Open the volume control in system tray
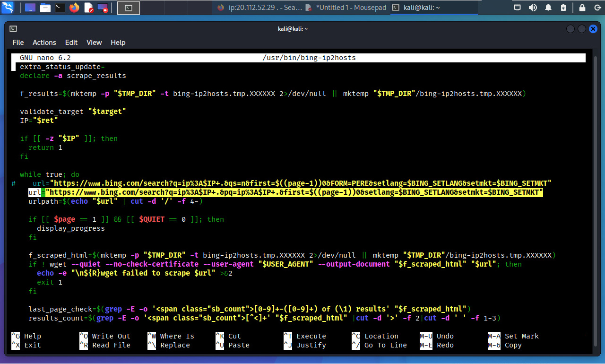Screen dimensions: 605x364 tap(533, 7)
